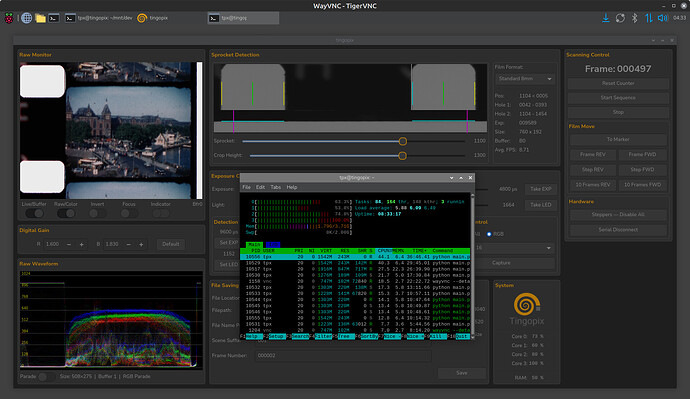Click the Take EXP button

tap(541, 189)
